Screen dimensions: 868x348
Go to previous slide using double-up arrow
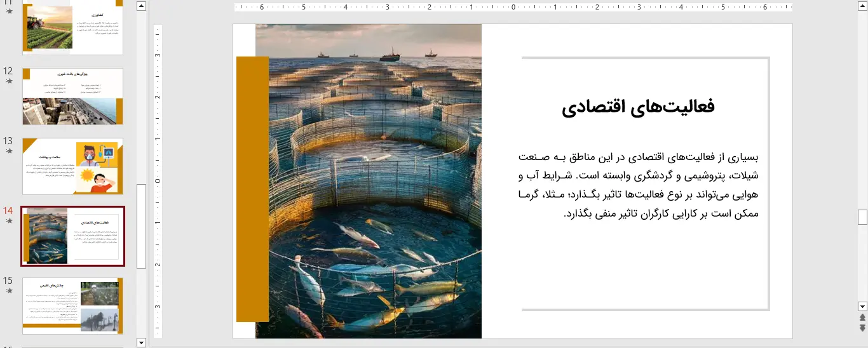pyautogui.click(x=862, y=317)
